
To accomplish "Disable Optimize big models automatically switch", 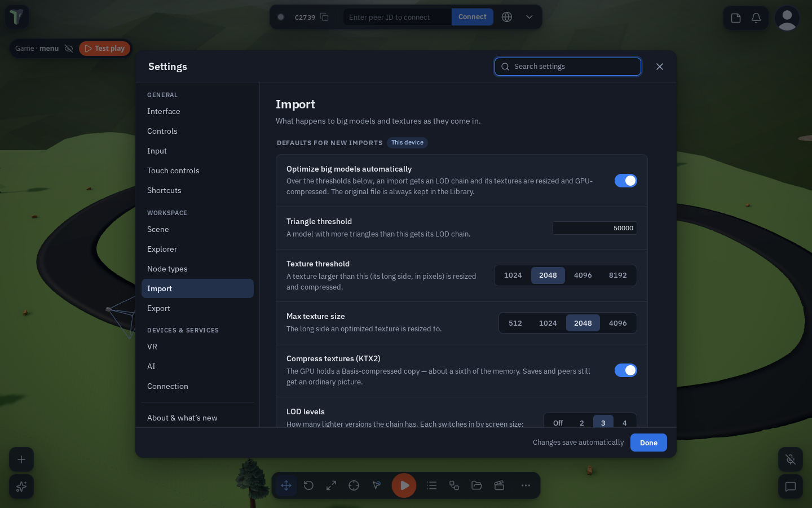I will (x=626, y=181).
